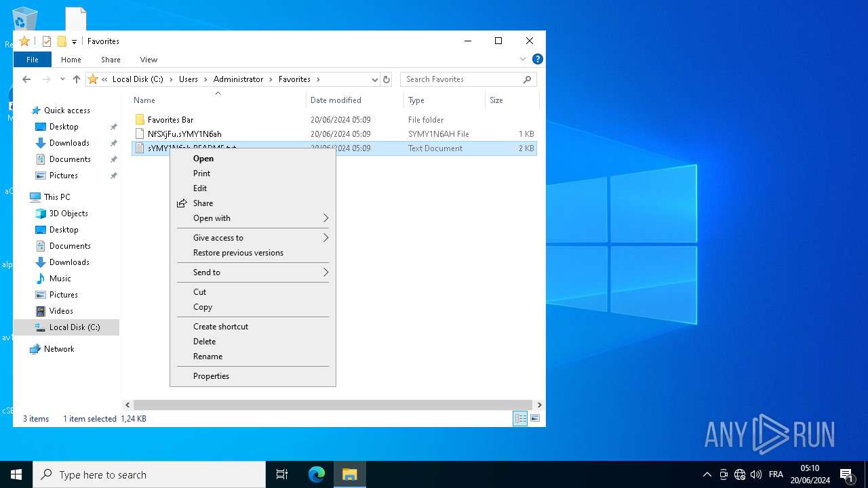Open Downloads under Quick access

coord(69,143)
